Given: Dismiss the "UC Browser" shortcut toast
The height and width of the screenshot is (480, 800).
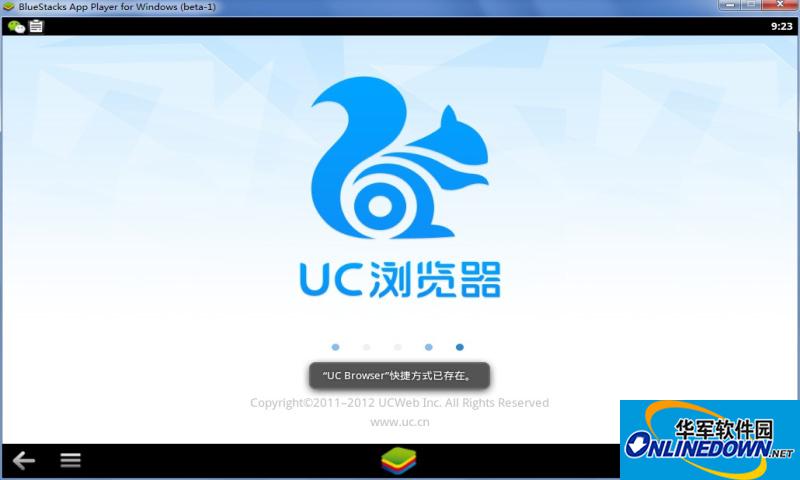Looking at the screenshot, I should (x=399, y=376).
